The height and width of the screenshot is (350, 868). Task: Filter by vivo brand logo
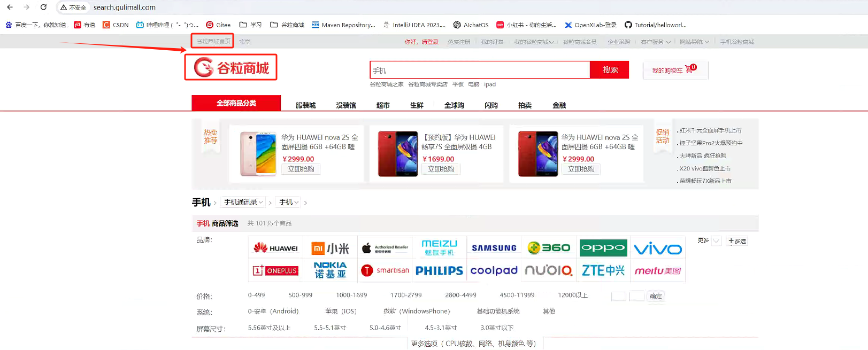coord(658,248)
